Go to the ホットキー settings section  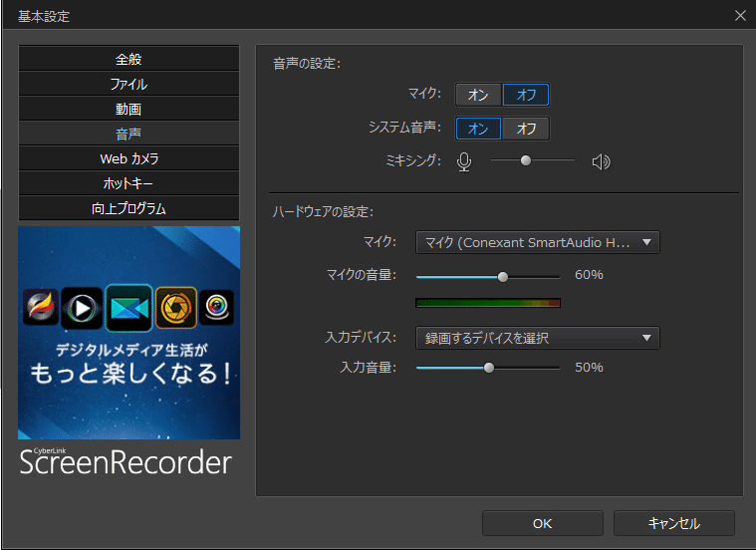(x=128, y=183)
